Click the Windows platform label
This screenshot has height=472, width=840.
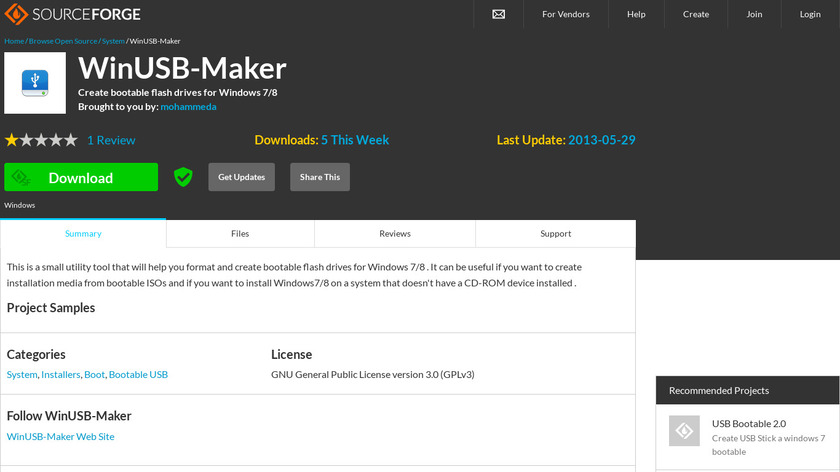(x=20, y=205)
